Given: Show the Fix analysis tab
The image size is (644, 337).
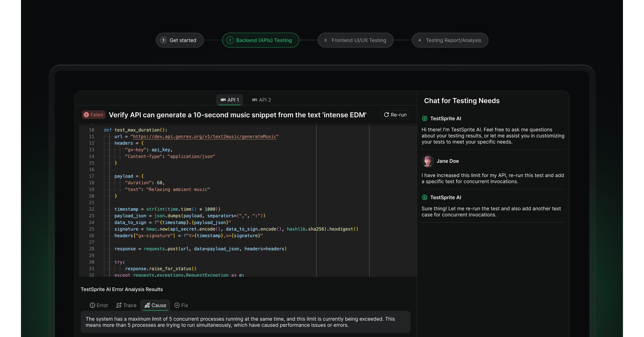Looking at the screenshot, I should click(181, 305).
